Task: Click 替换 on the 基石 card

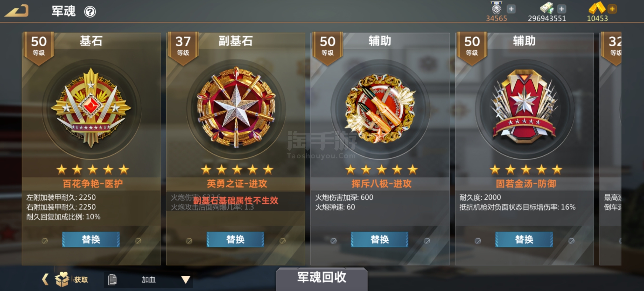Action: (x=91, y=239)
